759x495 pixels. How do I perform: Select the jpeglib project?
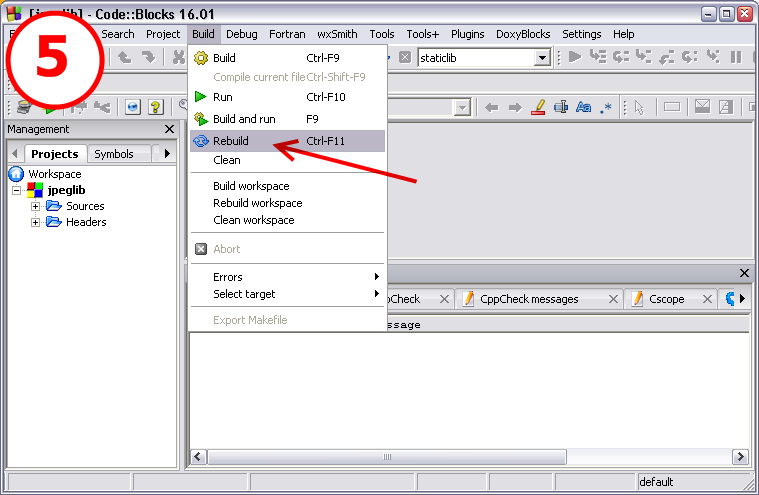[x=66, y=190]
